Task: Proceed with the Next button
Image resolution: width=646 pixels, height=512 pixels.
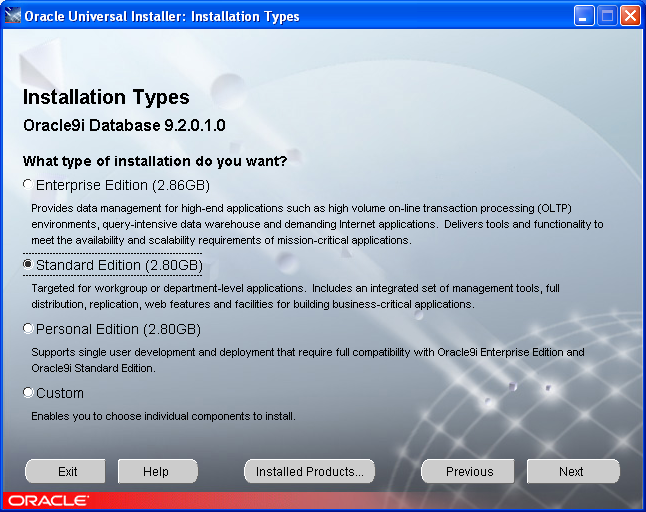Action: coord(573,471)
